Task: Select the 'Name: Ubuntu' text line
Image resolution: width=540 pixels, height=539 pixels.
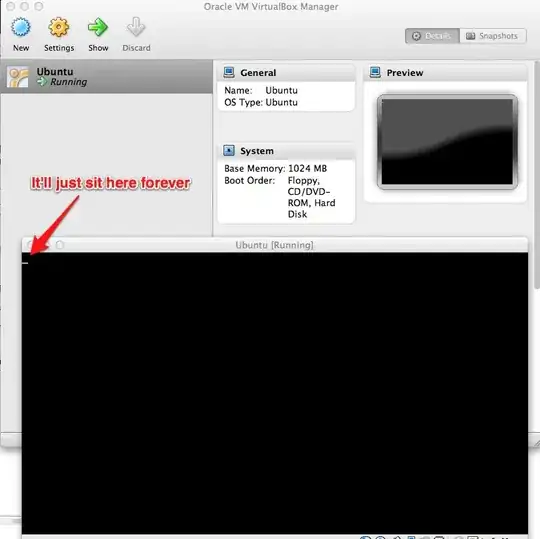Action: coord(261,90)
